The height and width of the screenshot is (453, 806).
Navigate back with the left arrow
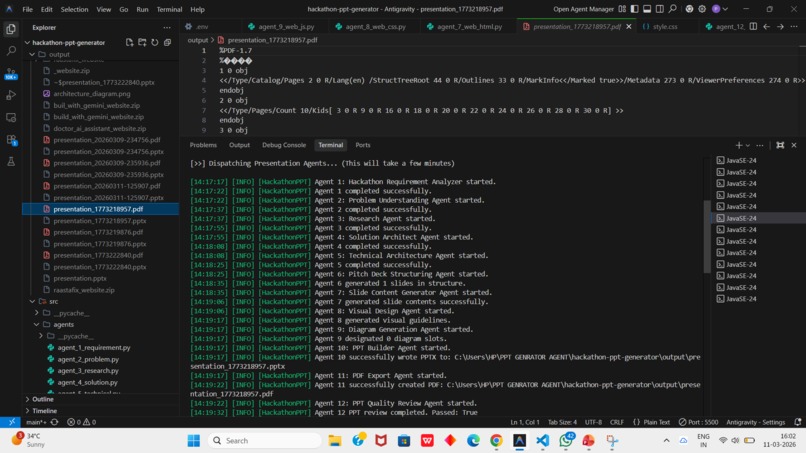766,26
